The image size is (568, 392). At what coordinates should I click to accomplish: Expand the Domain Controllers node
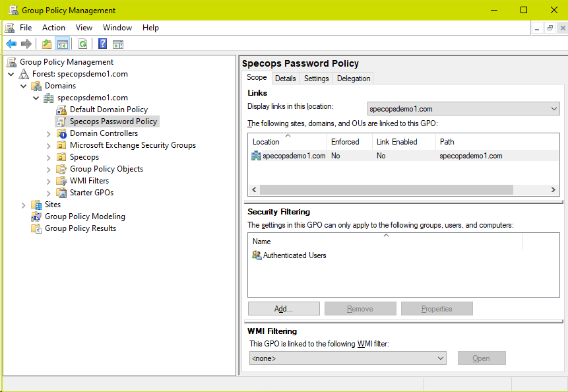coord(49,134)
